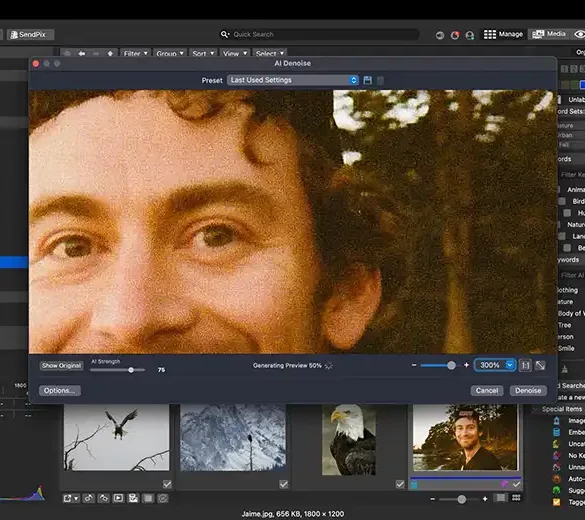Go up one level with the up arrow icon
Screen dimensions: 585x520
point(110,54)
